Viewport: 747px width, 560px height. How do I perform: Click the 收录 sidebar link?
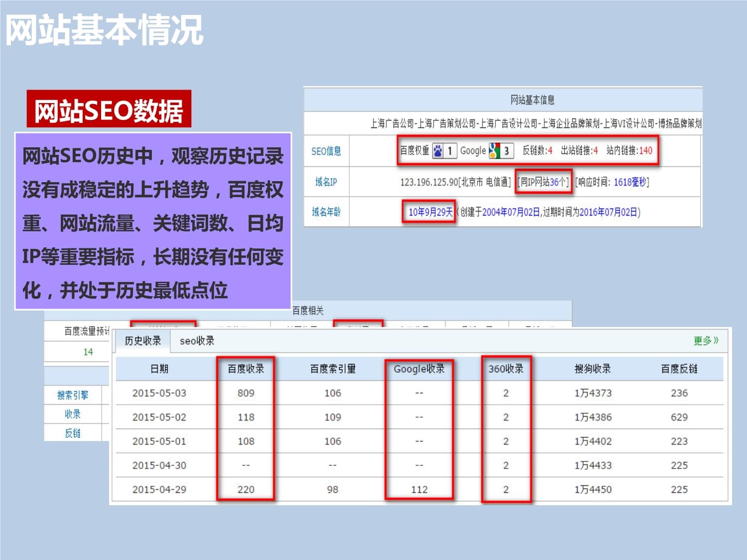[x=73, y=414]
